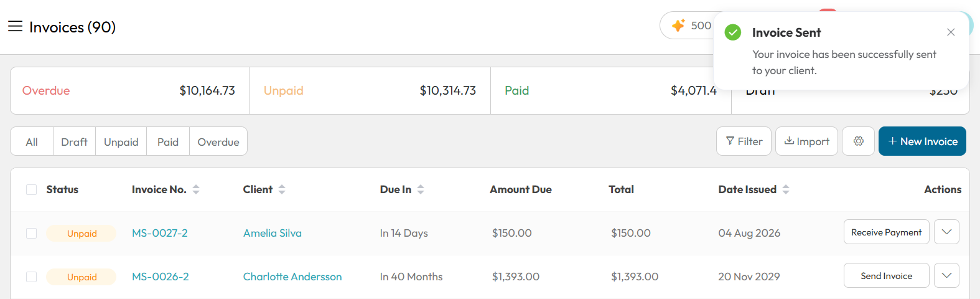980x299 pixels.
Task: Dismiss the Invoice Sent notification
Action: pyautogui.click(x=951, y=32)
